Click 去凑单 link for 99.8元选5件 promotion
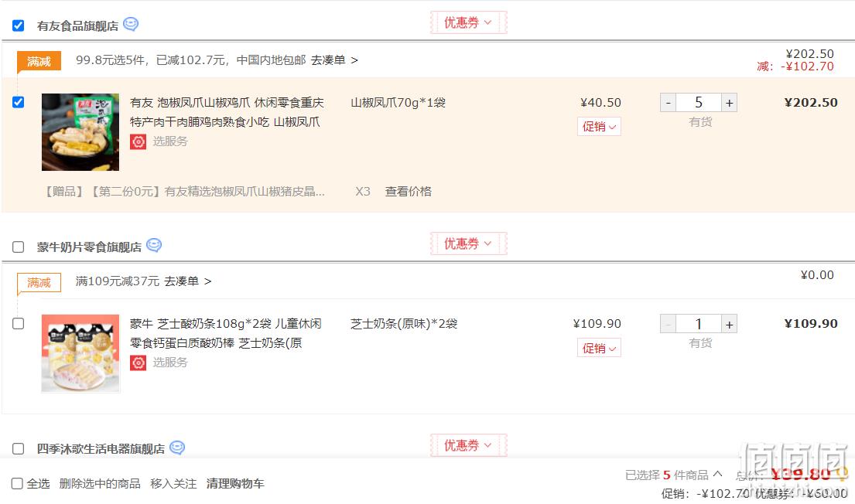Viewport: 855px width, 504px height. click(334, 60)
